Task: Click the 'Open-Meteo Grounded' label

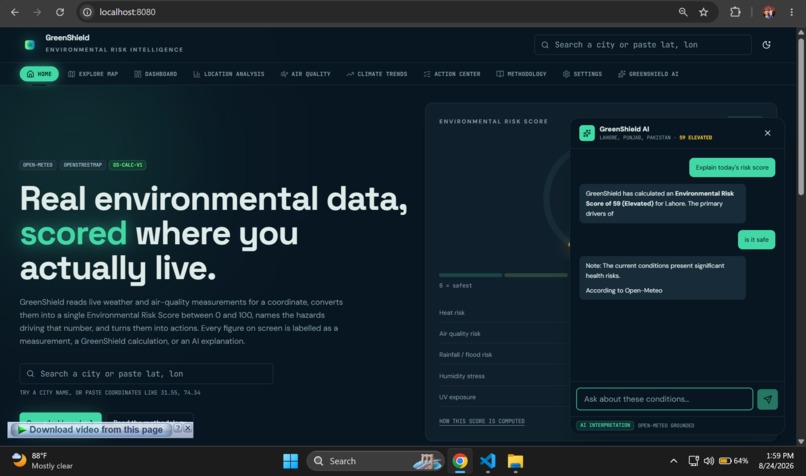Action: point(666,426)
